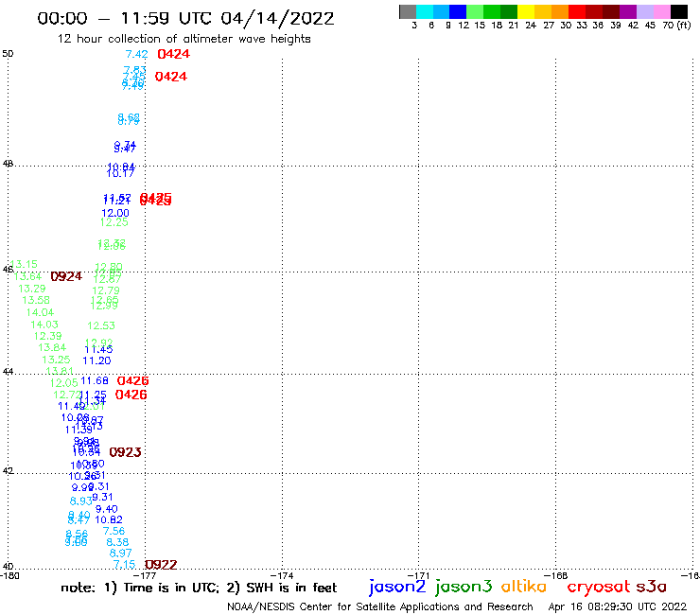This screenshot has width=700, height=615.
Task: Select the wave height value 12.00
Action: pyautogui.click(x=115, y=213)
